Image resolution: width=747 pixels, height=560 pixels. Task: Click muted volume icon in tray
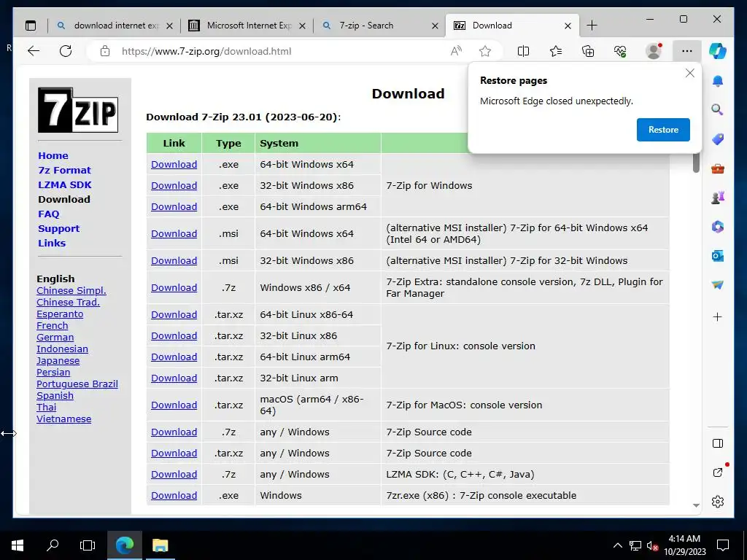(652, 545)
